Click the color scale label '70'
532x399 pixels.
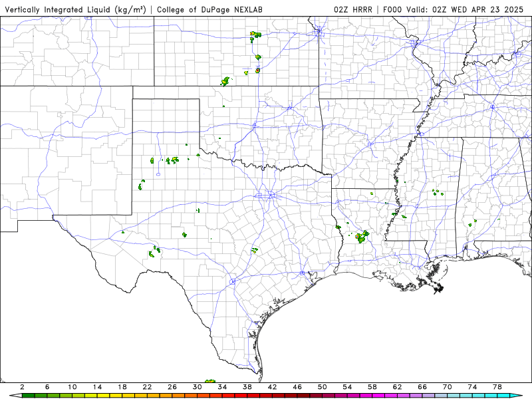448,387
